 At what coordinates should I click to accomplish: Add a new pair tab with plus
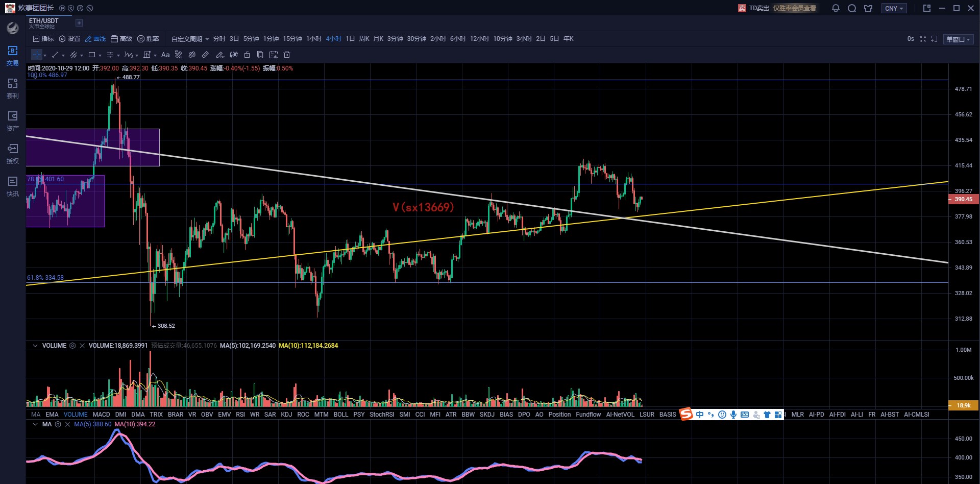(79, 23)
